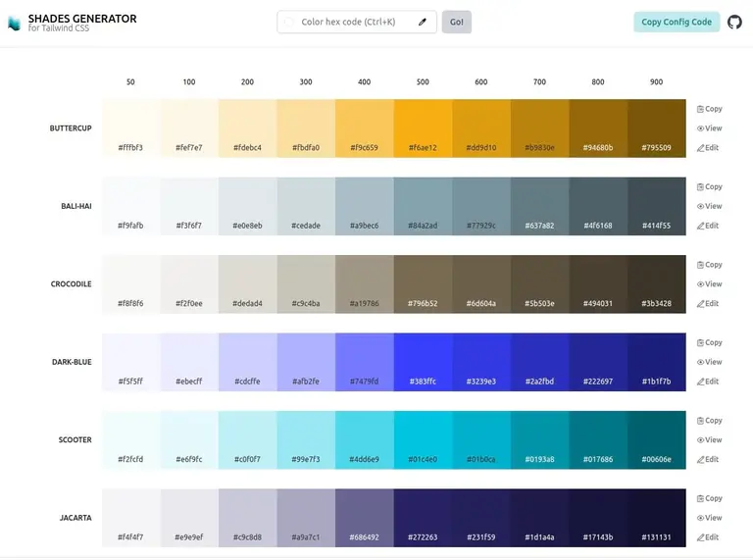This screenshot has height=560, width=753.
Task: Choose Scooter 300 swatch #99e7f3
Action: pos(306,440)
